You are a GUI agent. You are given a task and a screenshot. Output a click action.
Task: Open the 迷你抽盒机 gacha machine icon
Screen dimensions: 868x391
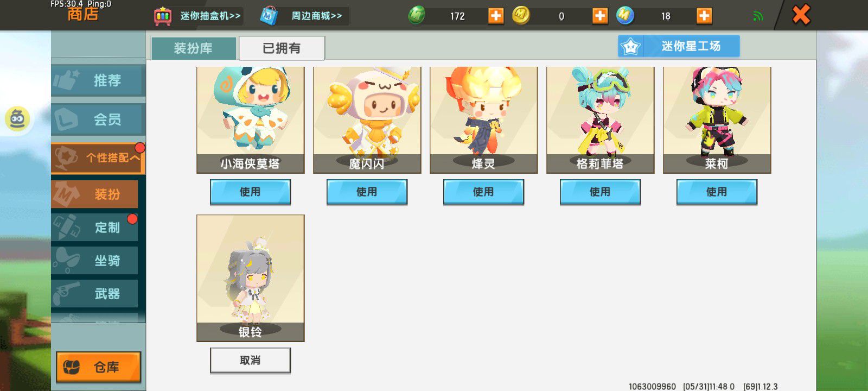click(163, 16)
